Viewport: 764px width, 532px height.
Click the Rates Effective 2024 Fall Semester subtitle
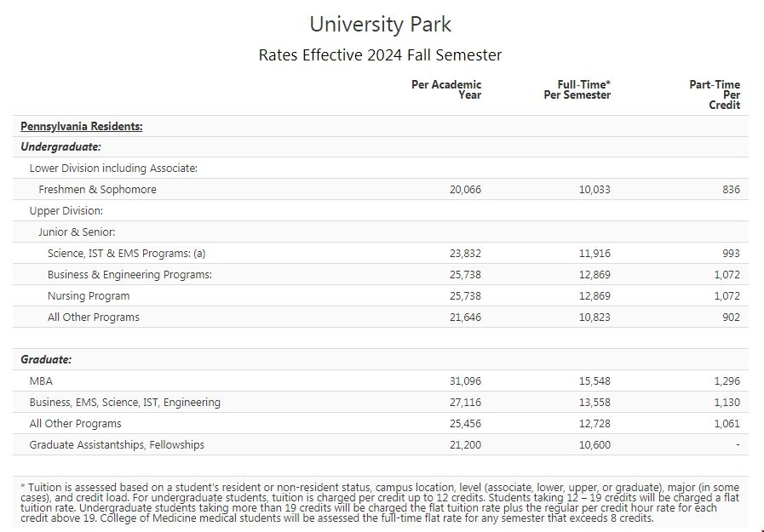pos(380,55)
